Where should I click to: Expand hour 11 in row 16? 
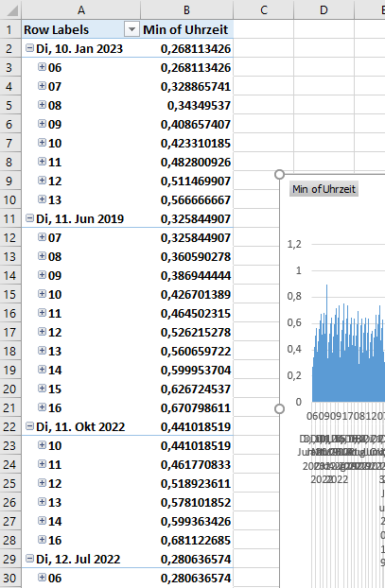point(42,312)
